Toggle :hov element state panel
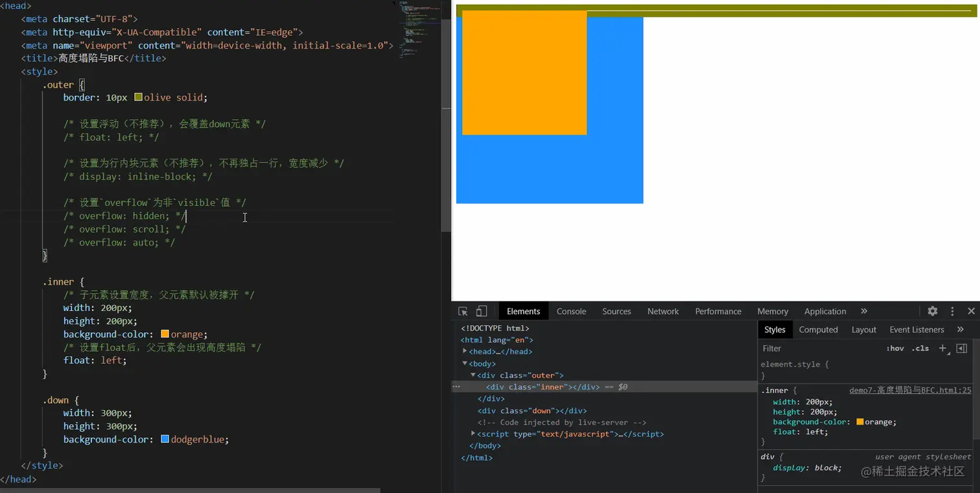This screenshot has height=493, width=980. [x=895, y=349]
